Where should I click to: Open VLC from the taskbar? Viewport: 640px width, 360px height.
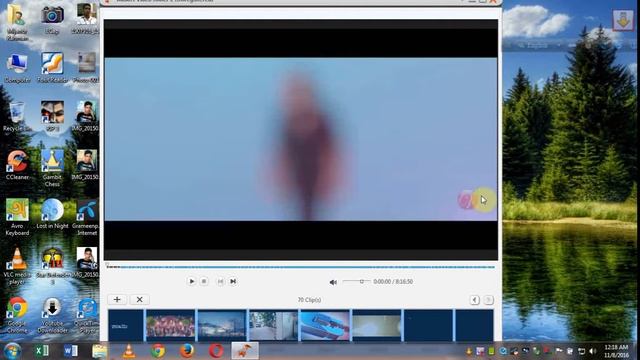tap(129, 351)
